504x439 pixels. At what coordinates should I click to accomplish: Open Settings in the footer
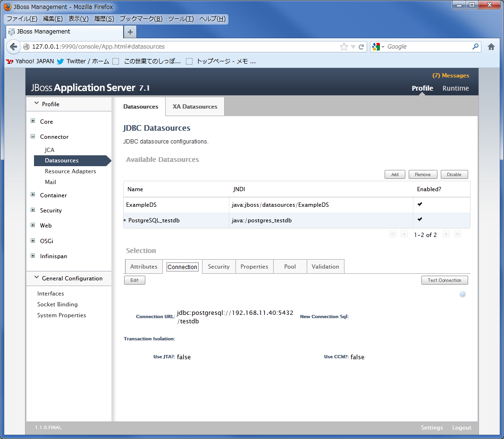click(x=432, y=427)
